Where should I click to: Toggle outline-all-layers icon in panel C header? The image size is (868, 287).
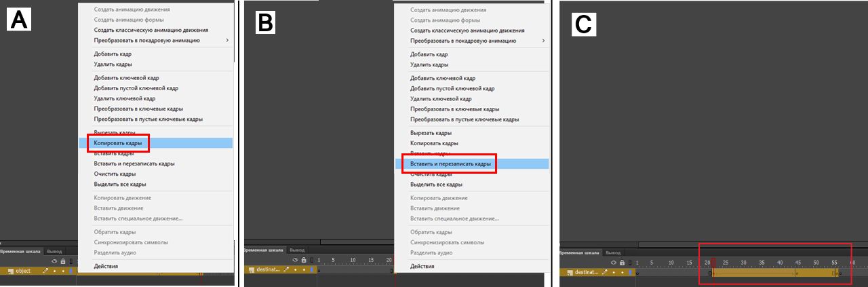pos(631,263)
